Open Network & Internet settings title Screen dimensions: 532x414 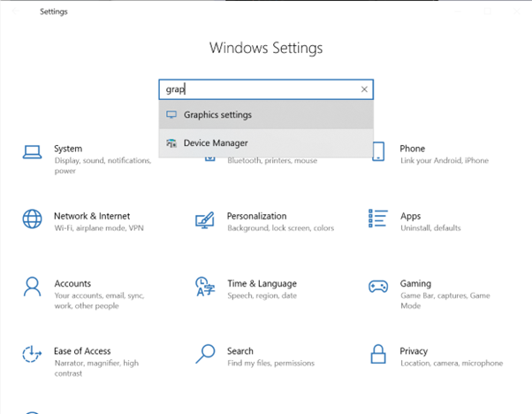[92, 216]
